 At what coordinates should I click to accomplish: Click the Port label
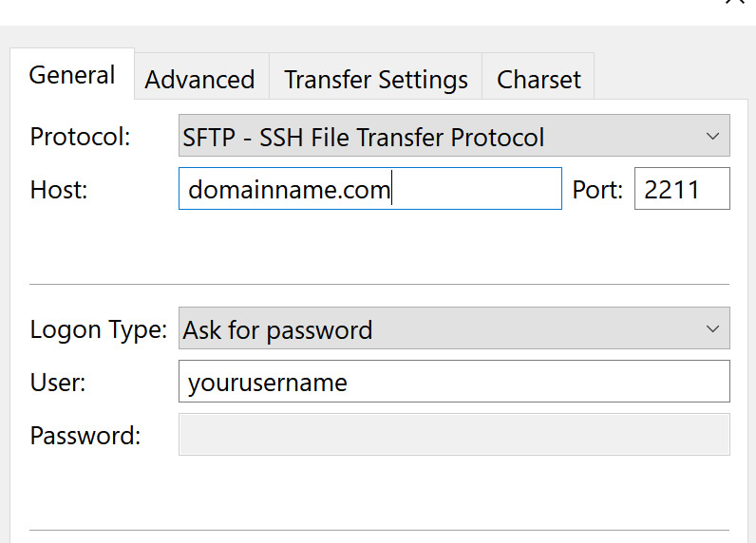pyautogui.click(x=597, y=189)
